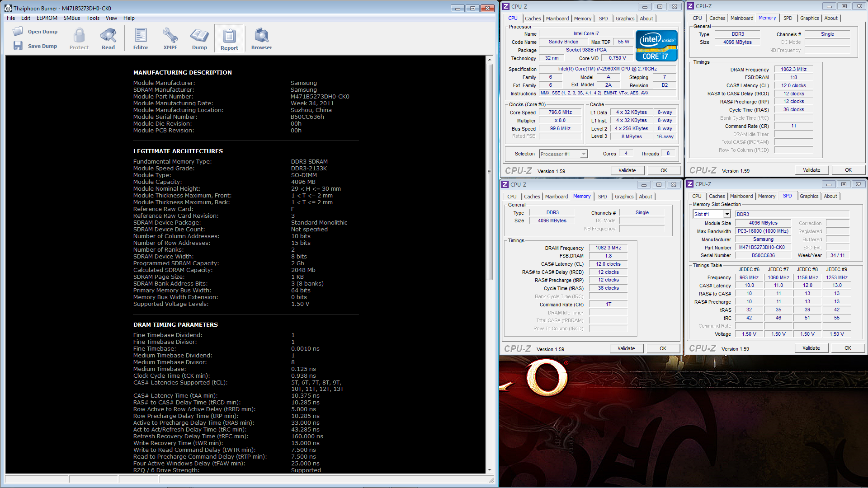
Task: Open the Edit menu
Action: (x=26, y=18)
